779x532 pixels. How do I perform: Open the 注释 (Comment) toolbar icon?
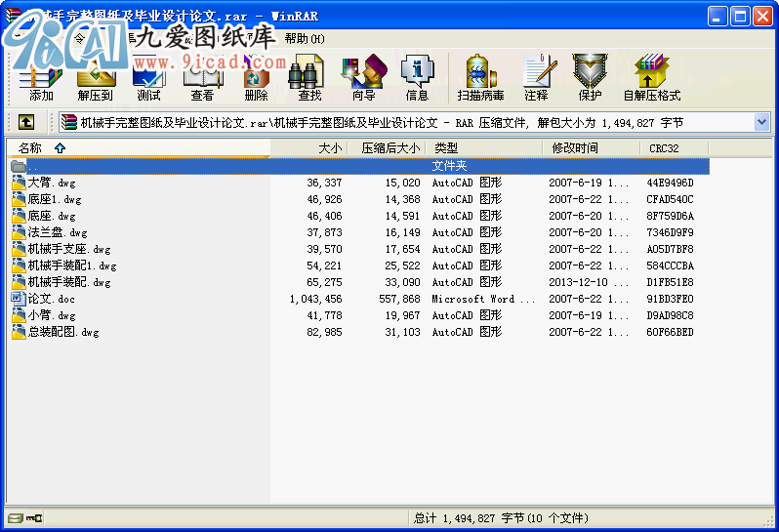536,78
